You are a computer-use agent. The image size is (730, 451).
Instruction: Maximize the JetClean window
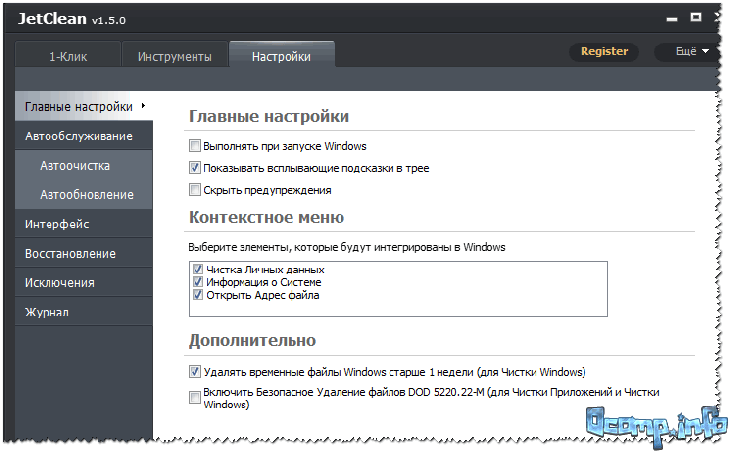pos(696,18)
